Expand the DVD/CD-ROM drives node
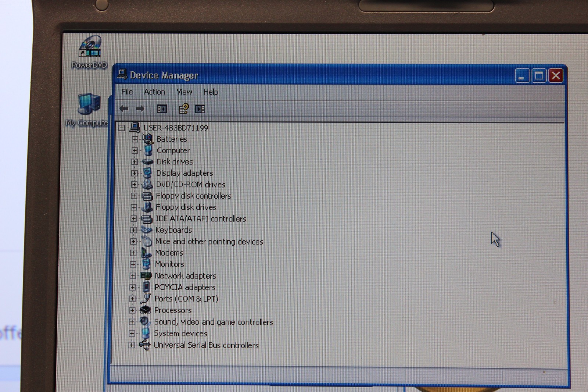This screenshot has height=392, width=588. pyautogui.click(x=134, y=185)
